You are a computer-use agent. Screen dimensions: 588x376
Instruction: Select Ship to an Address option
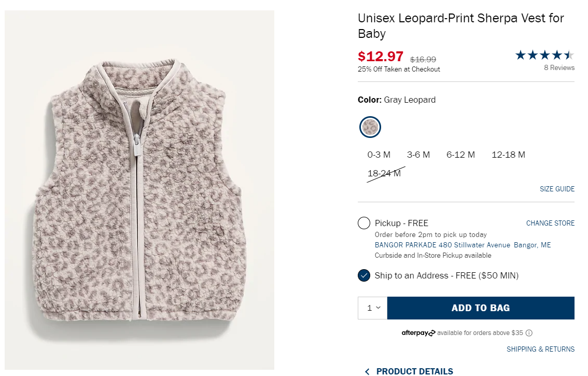(364, 275)
